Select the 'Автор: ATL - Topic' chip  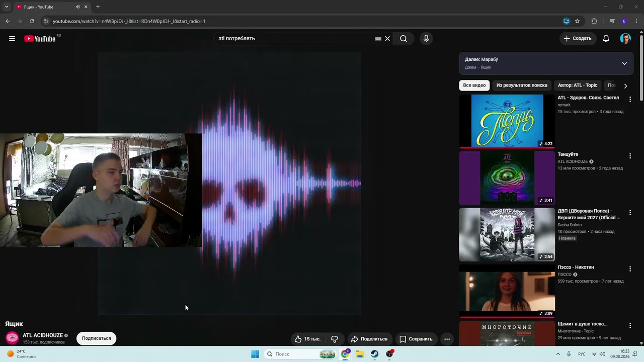578,85
